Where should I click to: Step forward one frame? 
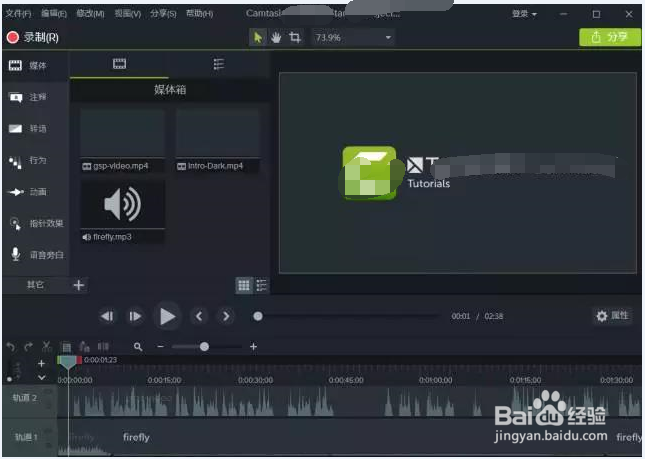pyautogui.click(x=135, y=316)
